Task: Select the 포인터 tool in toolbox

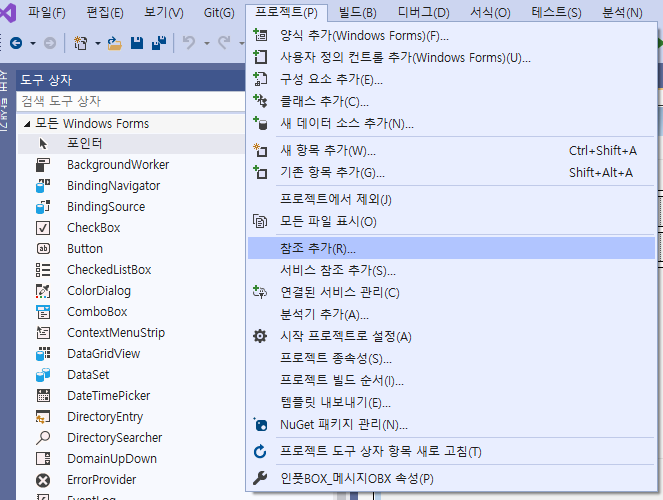Action: point(131,144)
